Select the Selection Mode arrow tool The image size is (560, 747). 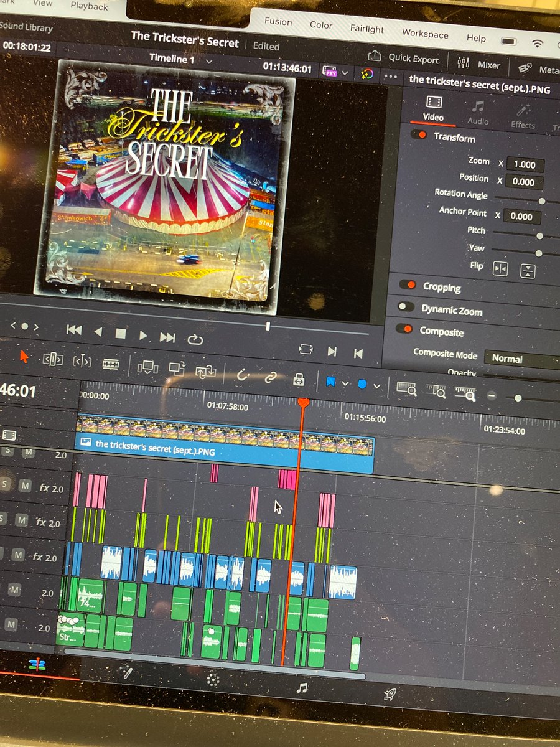point(24,356)
